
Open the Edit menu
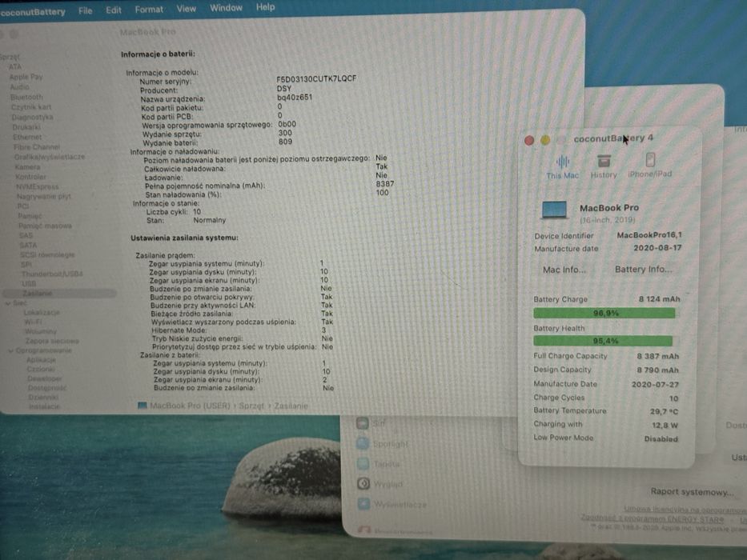114,10
